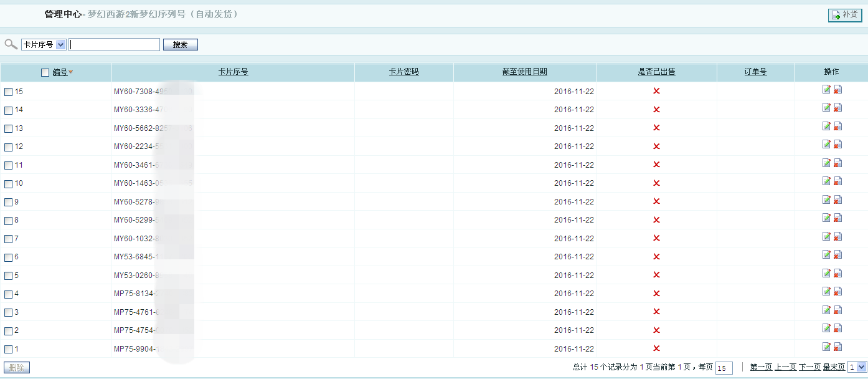This screenshot has width=868, height=379.
Task: Open the page number dropdown
Action: (x=857, y=367)
